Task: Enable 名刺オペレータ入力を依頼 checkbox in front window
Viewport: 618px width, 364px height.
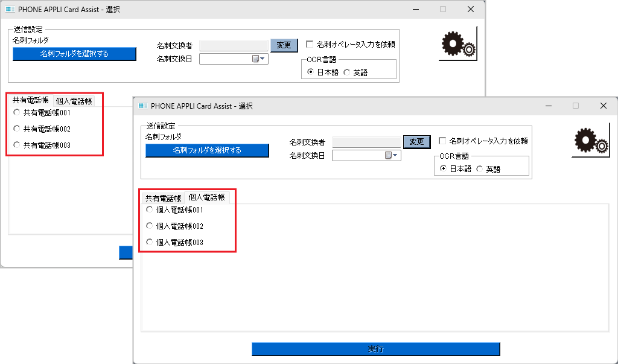Action: tap(442, 141)
